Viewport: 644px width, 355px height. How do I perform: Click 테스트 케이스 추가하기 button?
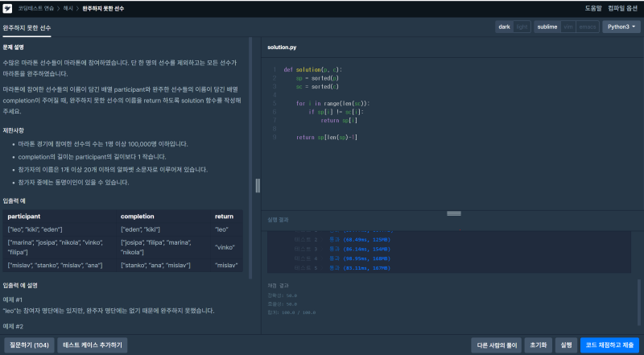point(93,345)
